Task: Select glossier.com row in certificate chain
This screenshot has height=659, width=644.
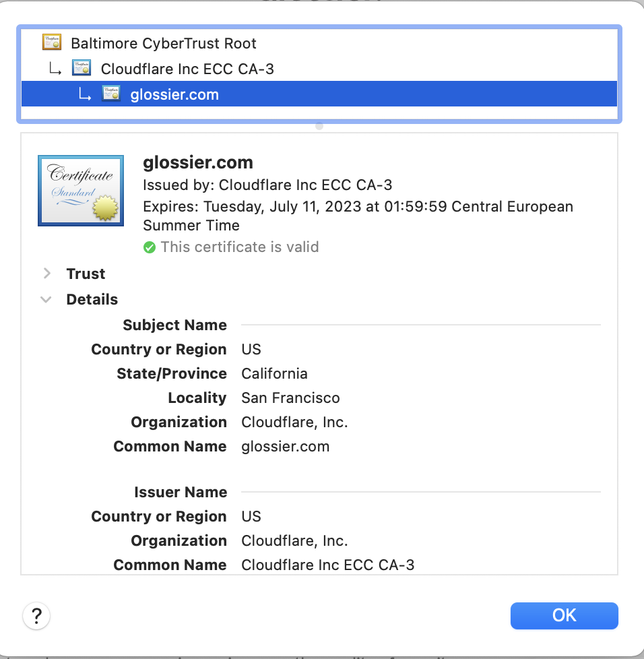Action: 319,94
